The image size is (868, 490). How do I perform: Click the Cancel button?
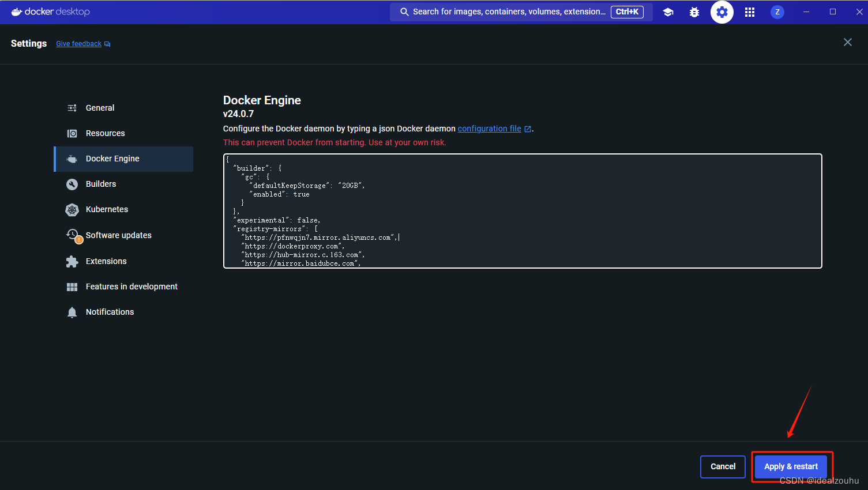point(723,466)
